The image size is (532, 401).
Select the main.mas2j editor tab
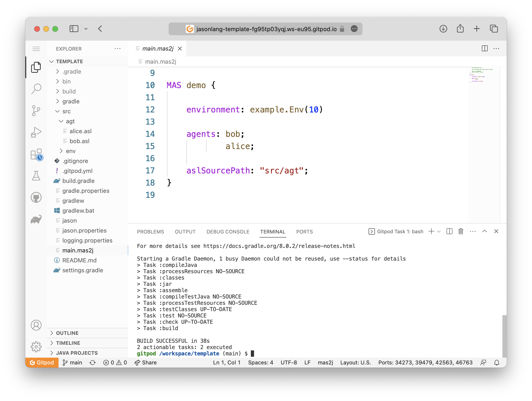click(x=157, y=49)
